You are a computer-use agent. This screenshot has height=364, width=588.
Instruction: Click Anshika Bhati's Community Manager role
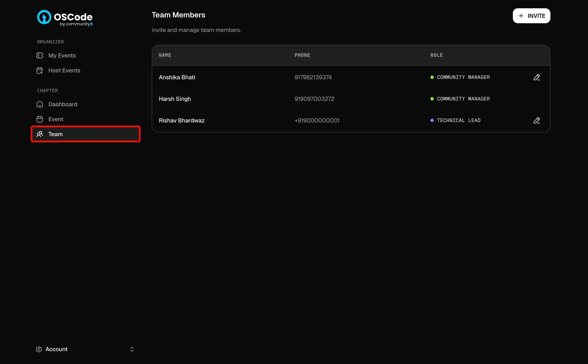point(460,77)
